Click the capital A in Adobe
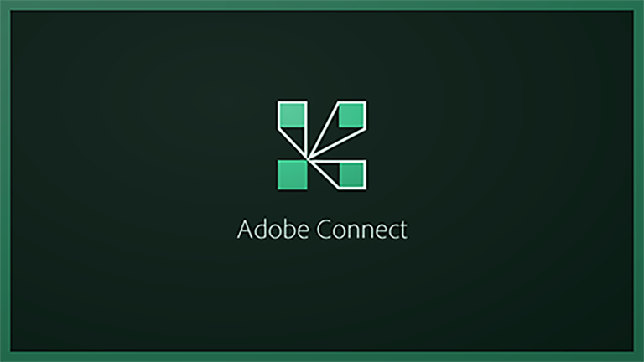This screenshot has height=362, width=644. [x=244, y=229]
